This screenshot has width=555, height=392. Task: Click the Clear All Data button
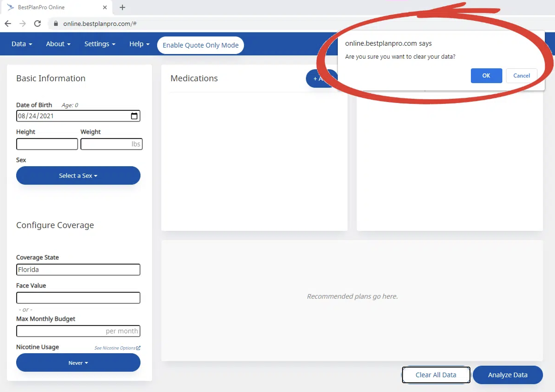[x=436, y=375]
